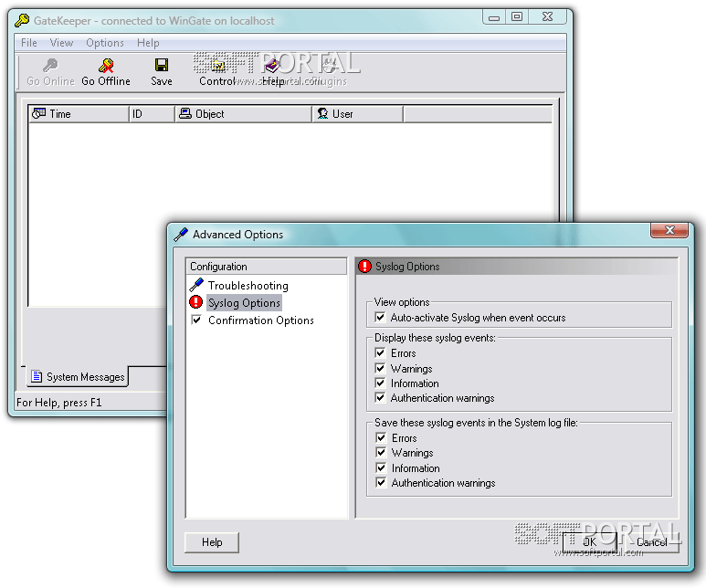This screenshot has height=588, width=706.
Task: Close the Advanced Options dialog
Action: pyautogui.click(x=669, y=230)
